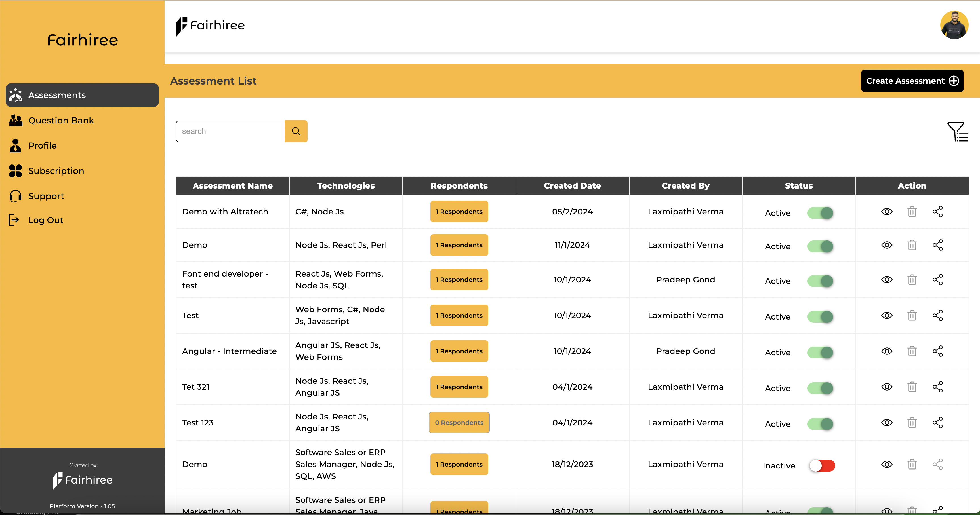Screen dimensions: 980x515
Task: Toggle status of Demo with Altratech
Action: click(x=820, y=213)
